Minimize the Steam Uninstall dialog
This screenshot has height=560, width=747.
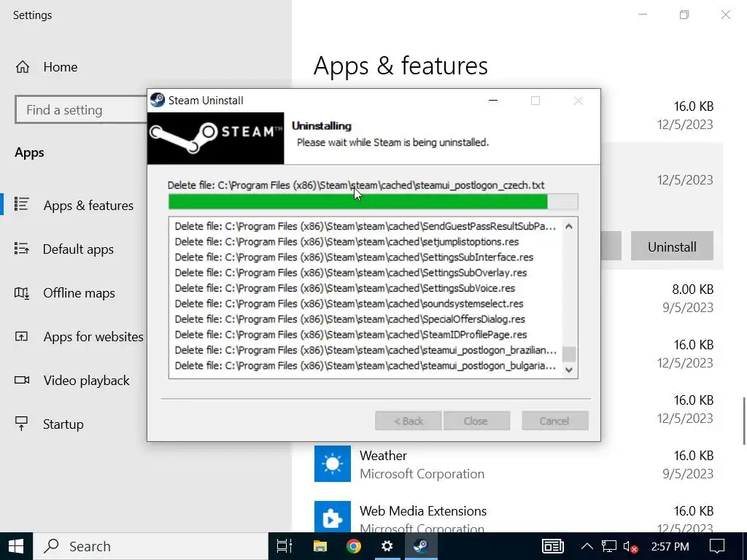(x=493, y=101)
